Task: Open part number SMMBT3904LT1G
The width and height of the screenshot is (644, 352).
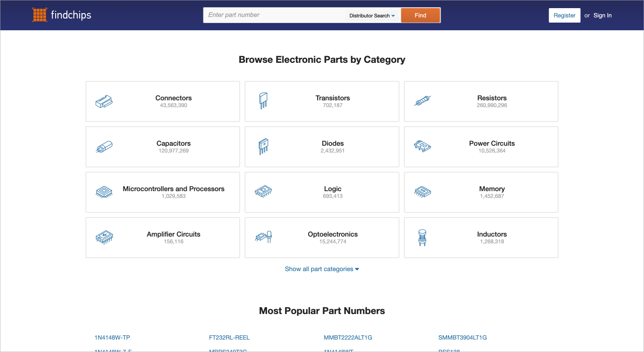Action: pos(462,338)
